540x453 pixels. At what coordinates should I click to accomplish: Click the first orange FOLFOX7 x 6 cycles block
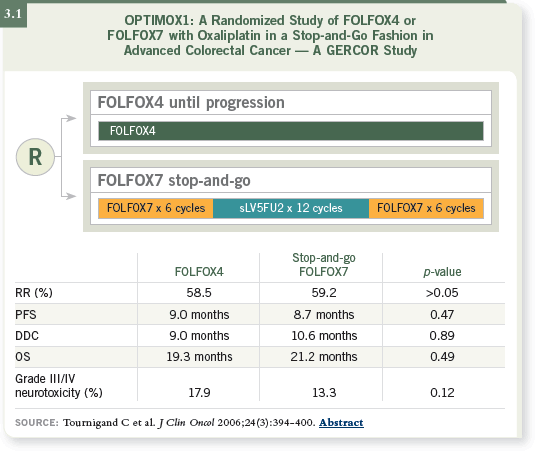pyautogui.click(x=156, y=208)
